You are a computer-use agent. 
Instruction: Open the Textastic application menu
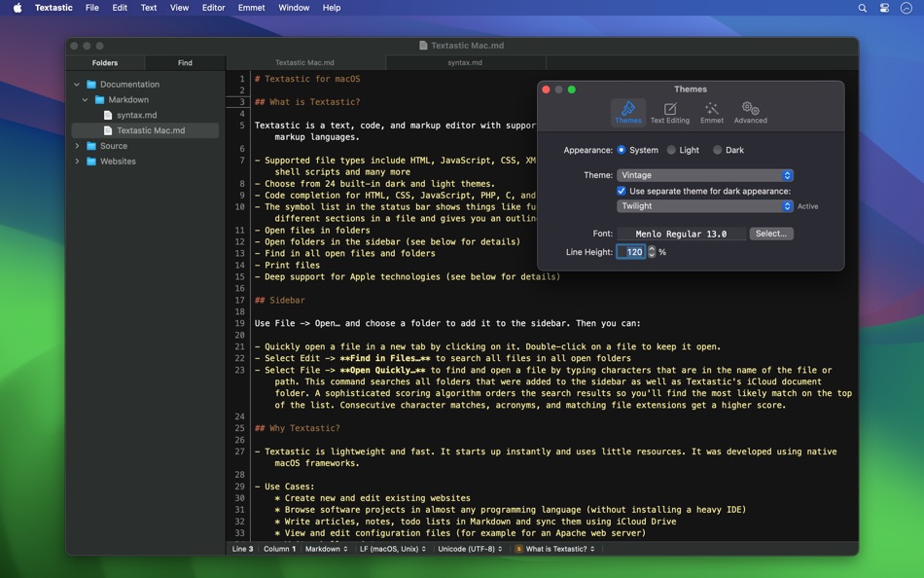click(53, 8)
